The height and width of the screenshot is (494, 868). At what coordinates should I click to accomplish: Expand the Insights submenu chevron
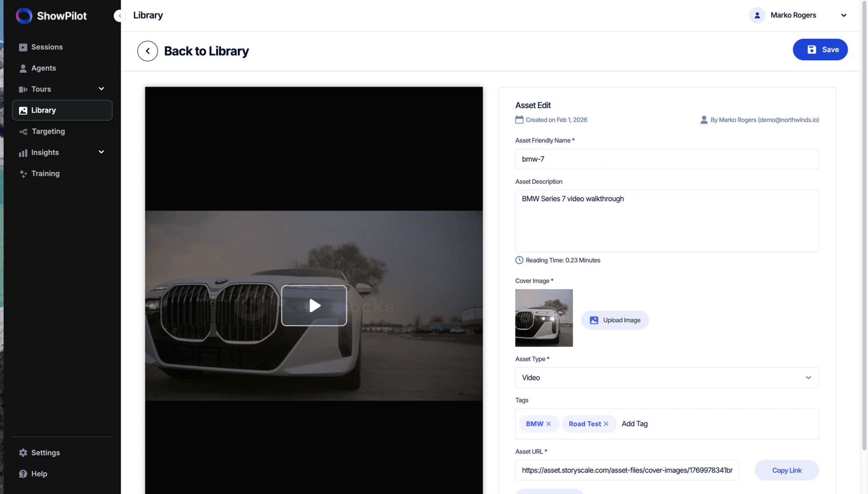click(x=101, y=152)
